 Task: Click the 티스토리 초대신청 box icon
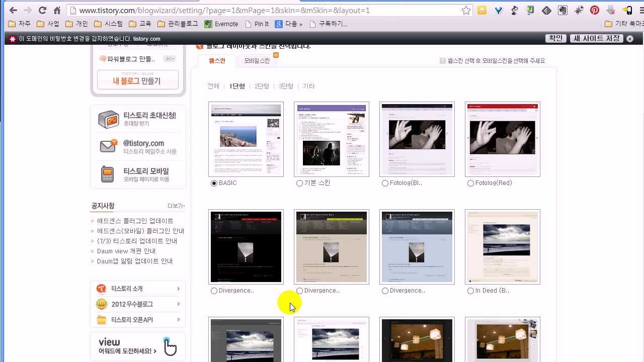[108, 119]
